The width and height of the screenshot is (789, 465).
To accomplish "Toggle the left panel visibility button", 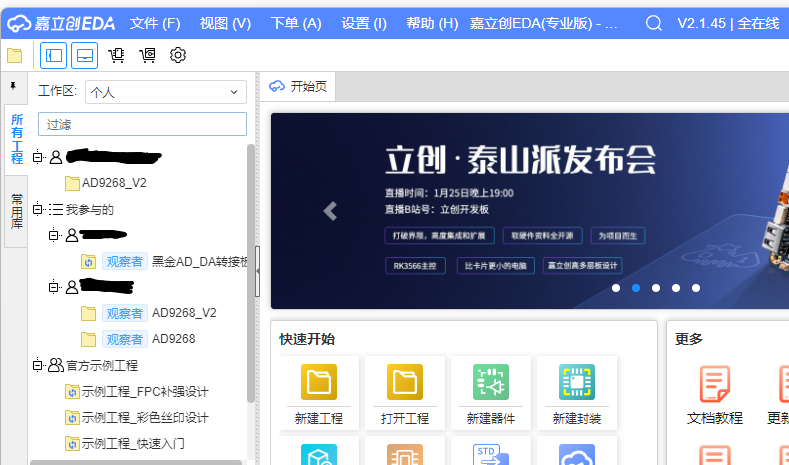I will pos(54,55).
